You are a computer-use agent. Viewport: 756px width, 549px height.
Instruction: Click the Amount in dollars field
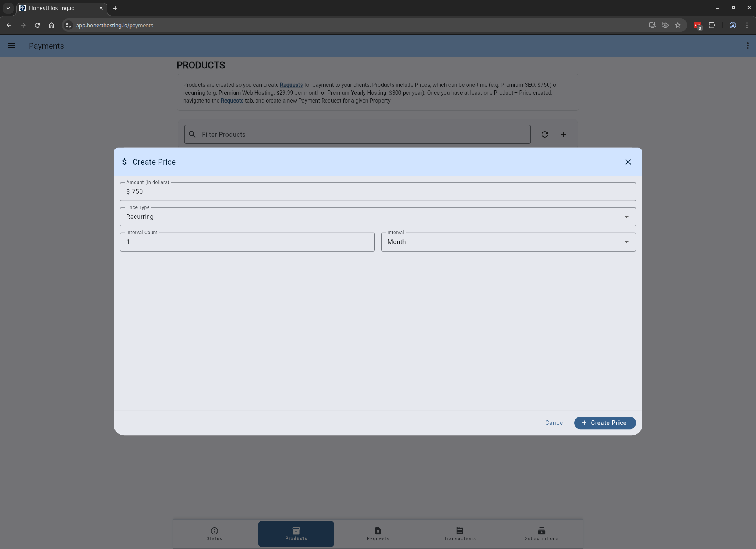coord(377,192)
